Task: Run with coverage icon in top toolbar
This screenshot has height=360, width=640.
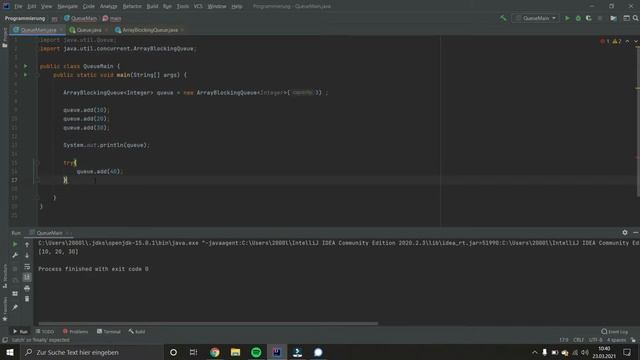Action: [589, 18]
